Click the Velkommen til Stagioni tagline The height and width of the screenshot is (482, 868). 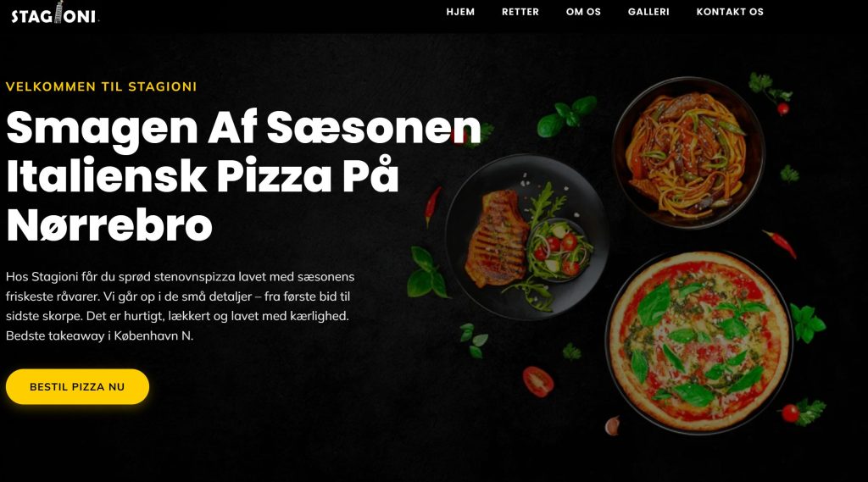pos(102,86)
